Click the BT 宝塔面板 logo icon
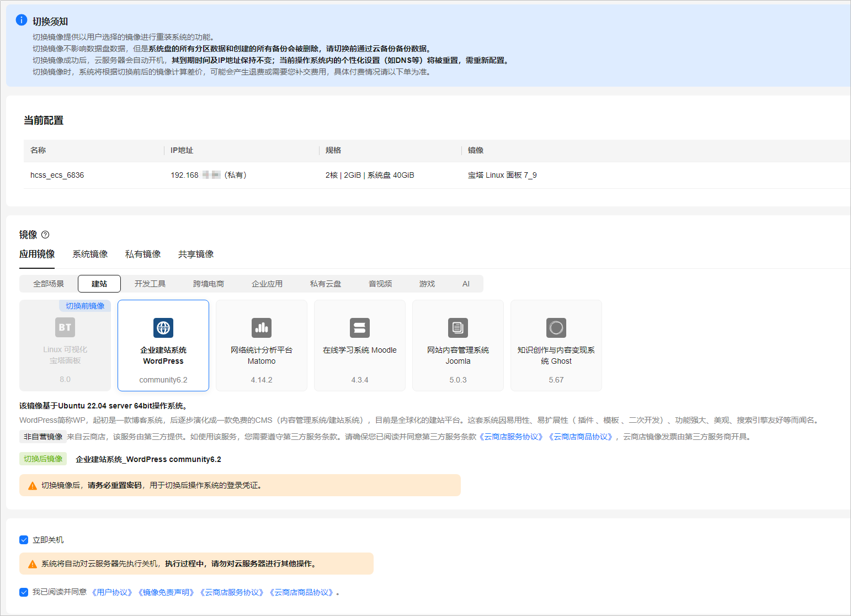The width and height of the screenshot is (851, 616). [65, 327]
